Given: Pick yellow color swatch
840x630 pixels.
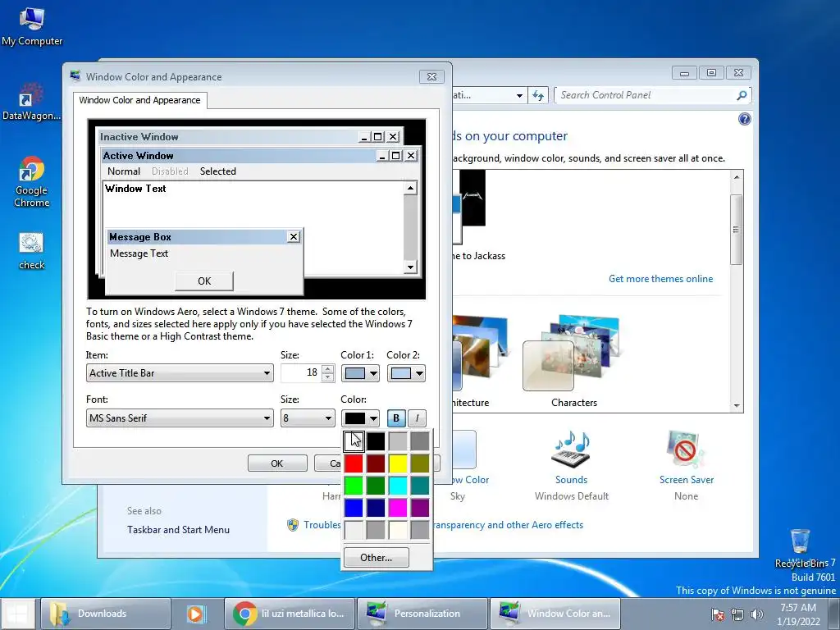Looking at the screenshot, I should 398,463.
